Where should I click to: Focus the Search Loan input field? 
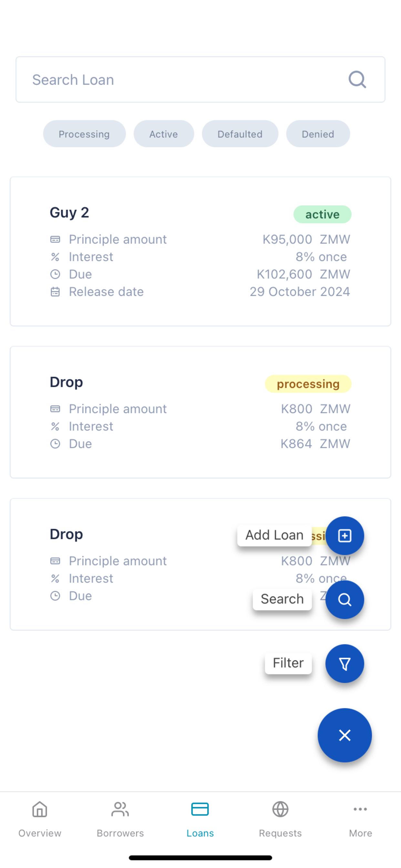(x=200, y=79)
